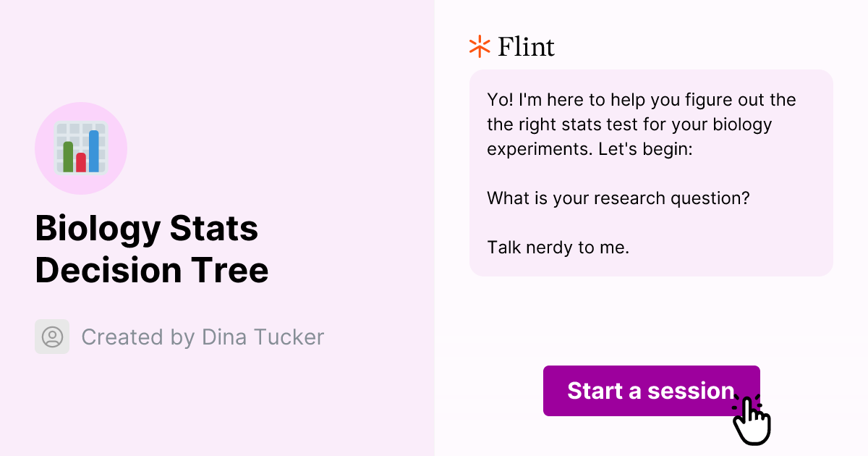Click the user avatar icon beside creator name
This screenshot has height=456, width=868.
[x=52, y=337]
